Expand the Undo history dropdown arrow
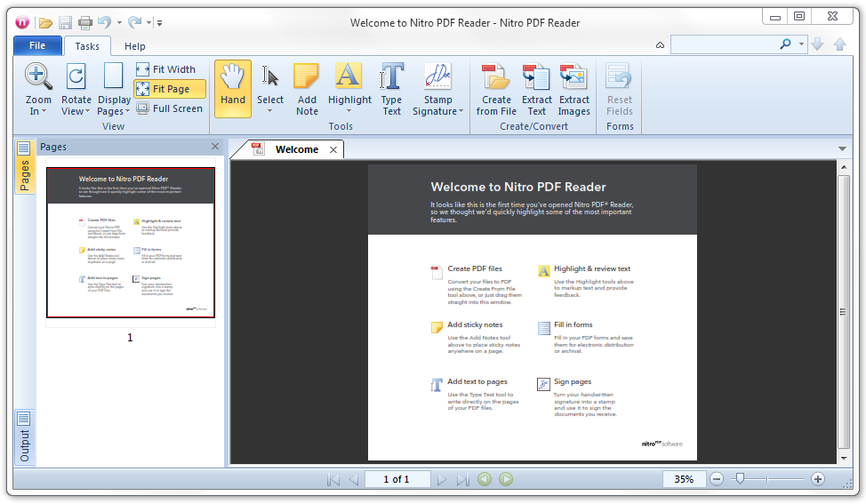 pos(119,23)
